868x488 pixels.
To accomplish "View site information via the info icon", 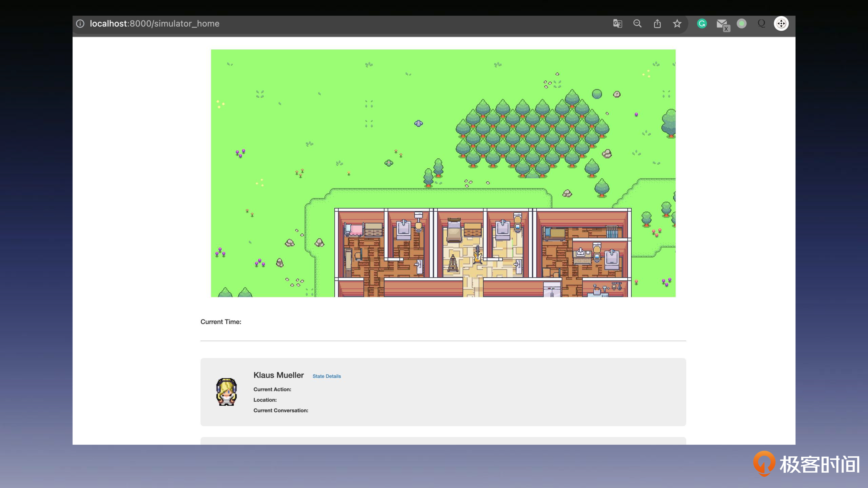I will (x=80, y=24).
